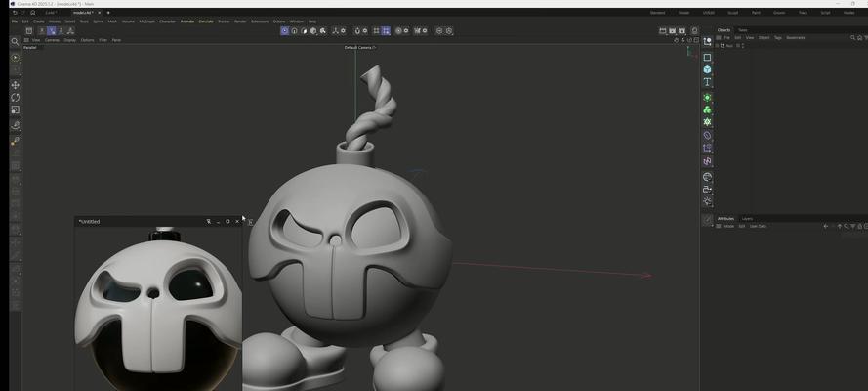Open Attributes Mode menu
Image resolution: width=868 pixels, height=391 pixels.
tap(729, 226)
